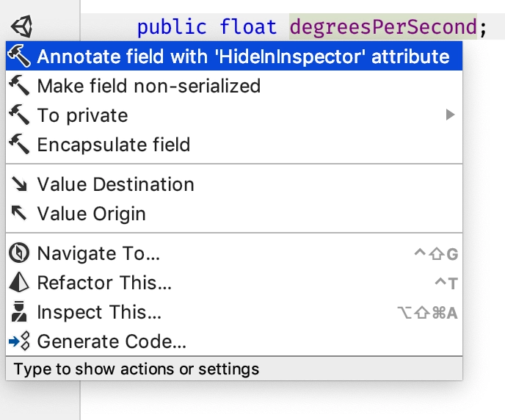Click hammer icon next to Encapsulate field
Viewport: 505px width, 420px height.
pyautogui.click(x=19, y=145)
